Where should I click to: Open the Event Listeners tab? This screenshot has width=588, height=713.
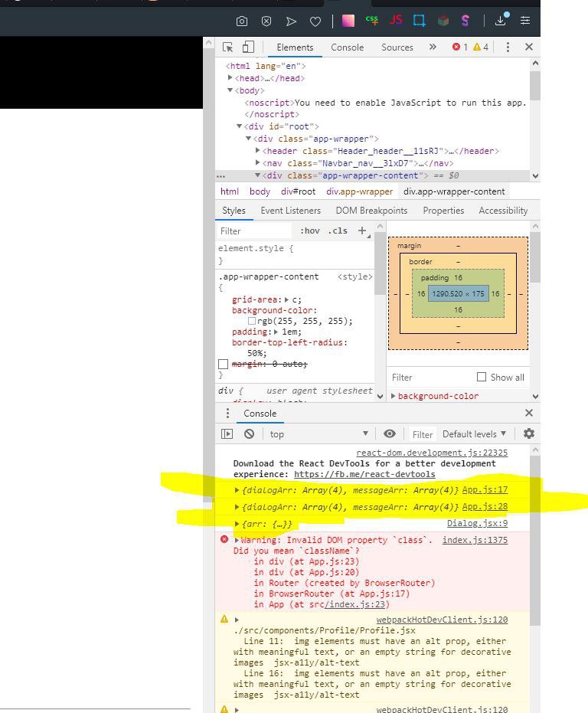pos(291,211)
